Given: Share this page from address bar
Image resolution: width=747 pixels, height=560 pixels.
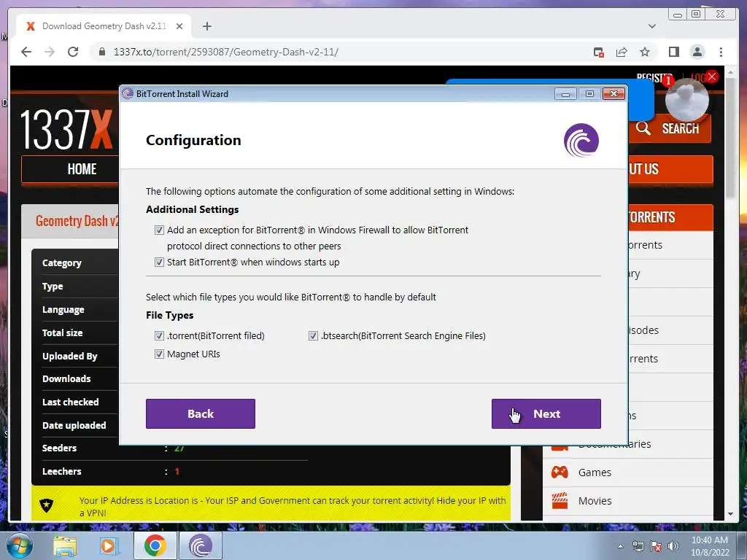Looking at the screenshot, I should tap(622, 52).
